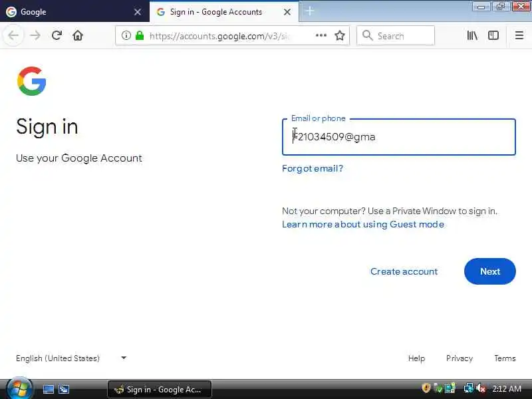Click the network tray icon
Screen dimensions: 532x399
469,388
